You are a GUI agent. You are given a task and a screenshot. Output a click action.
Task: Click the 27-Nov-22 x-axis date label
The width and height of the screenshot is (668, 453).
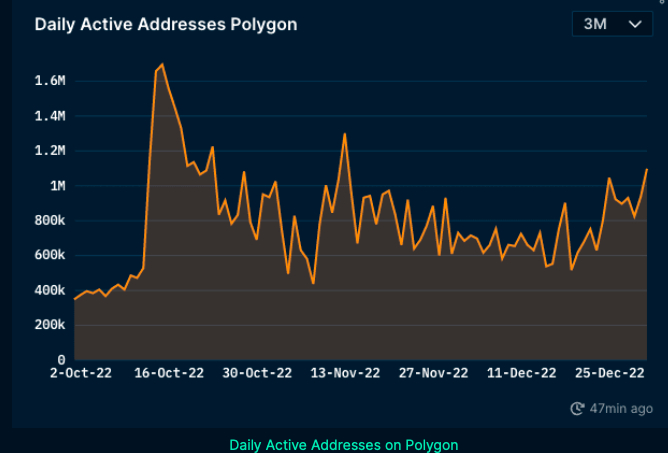point(434,373)
